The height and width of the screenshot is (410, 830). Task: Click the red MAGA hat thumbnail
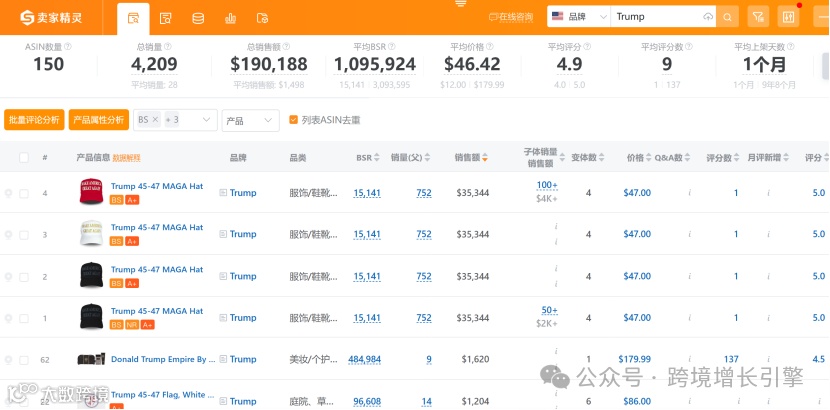click(91, 192)
